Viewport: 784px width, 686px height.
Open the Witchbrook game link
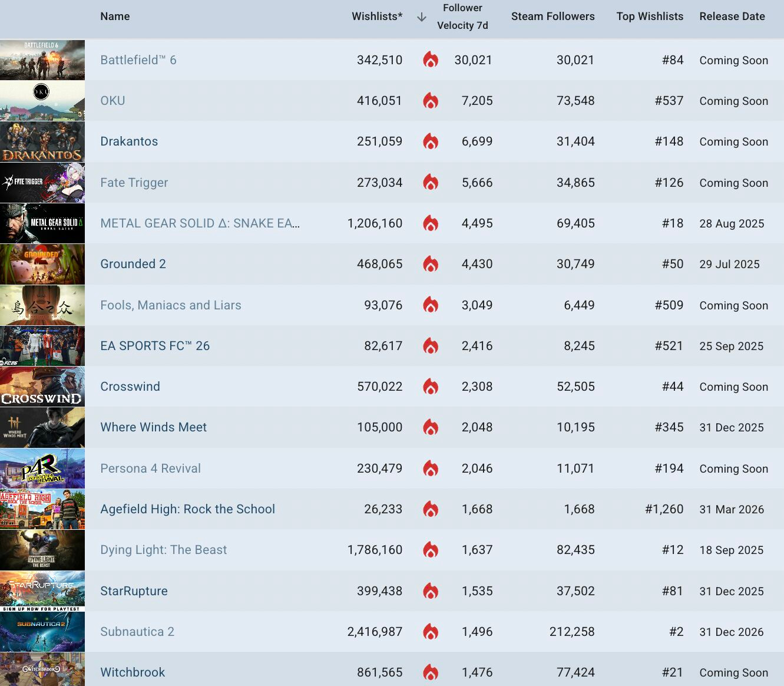pos(133,672)
